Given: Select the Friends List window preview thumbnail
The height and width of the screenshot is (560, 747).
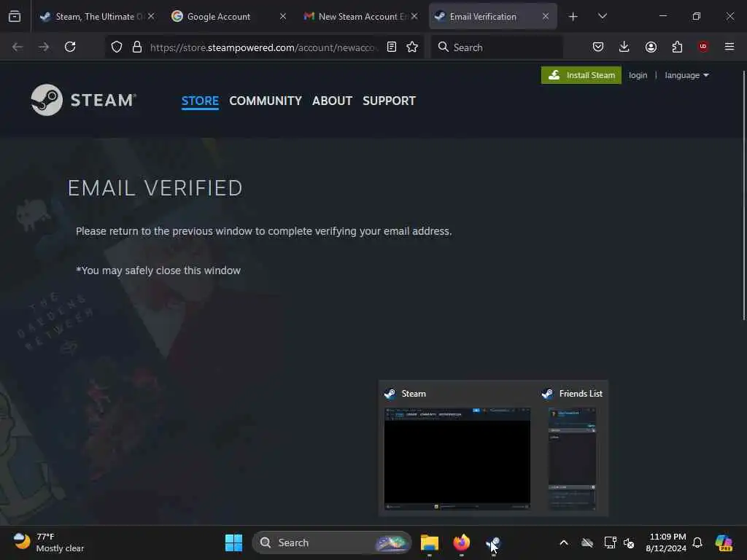Looking at the screenshot, I should pyautogui.click(x=572, y=459).
